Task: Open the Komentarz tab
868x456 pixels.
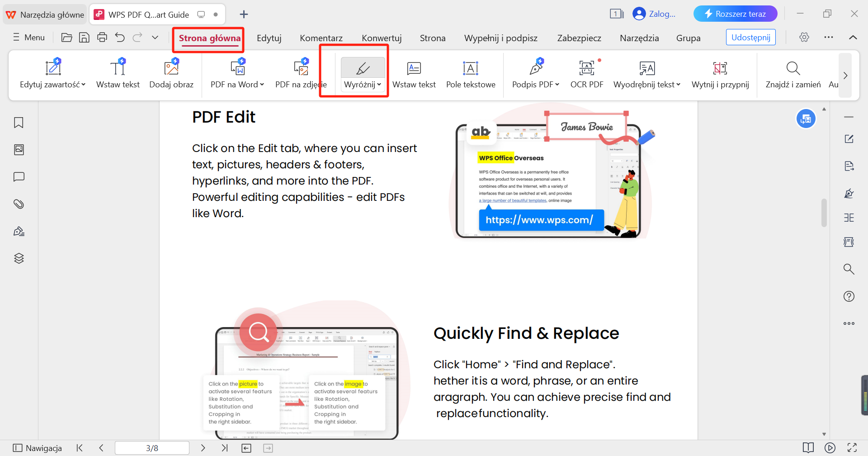Action: pyautogui.click(x=321, y=38)
